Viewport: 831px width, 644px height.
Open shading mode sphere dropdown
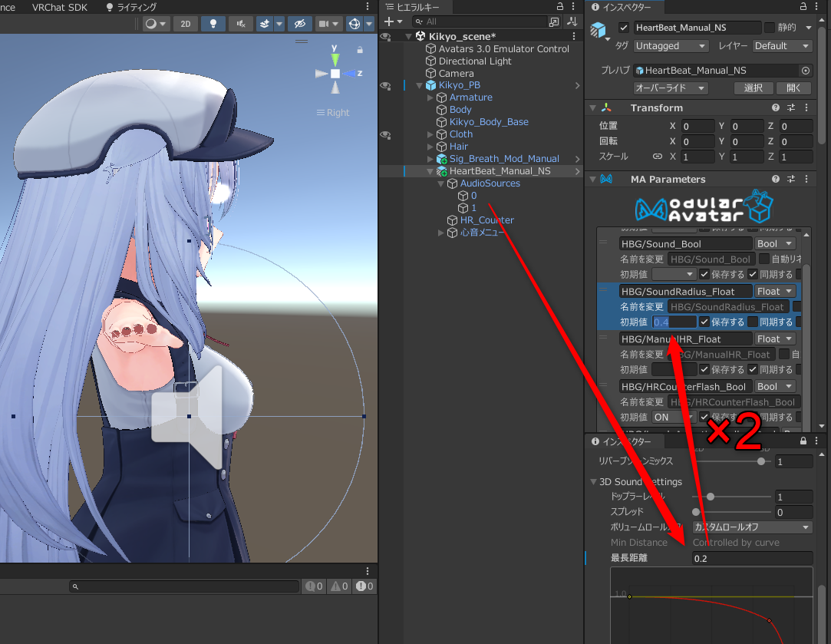pos(156,24)
